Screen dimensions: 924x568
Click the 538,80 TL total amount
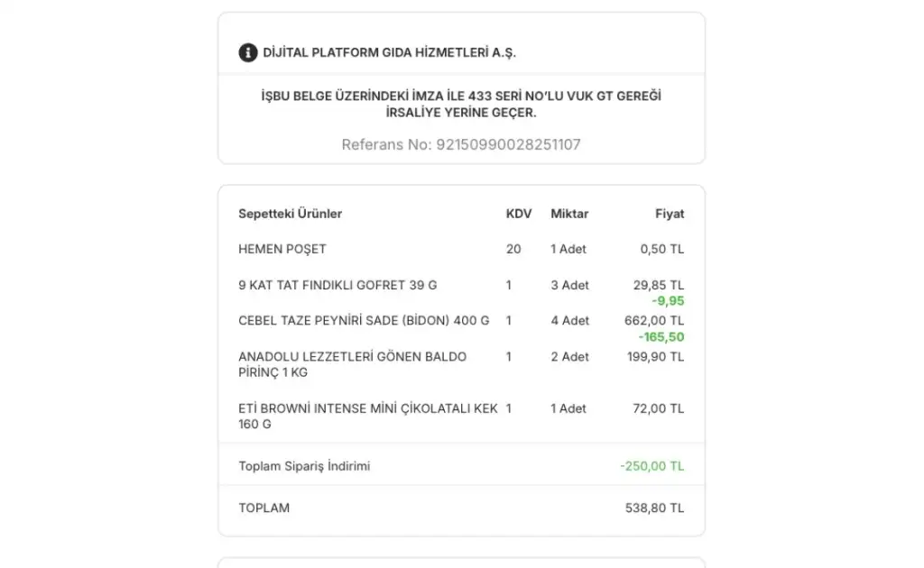654,508
